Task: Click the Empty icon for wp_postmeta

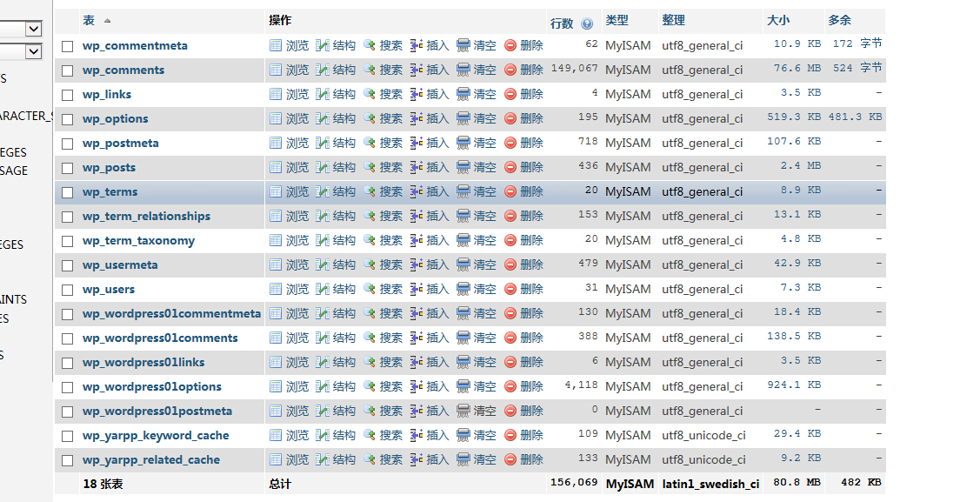Action: coord(463,143)
